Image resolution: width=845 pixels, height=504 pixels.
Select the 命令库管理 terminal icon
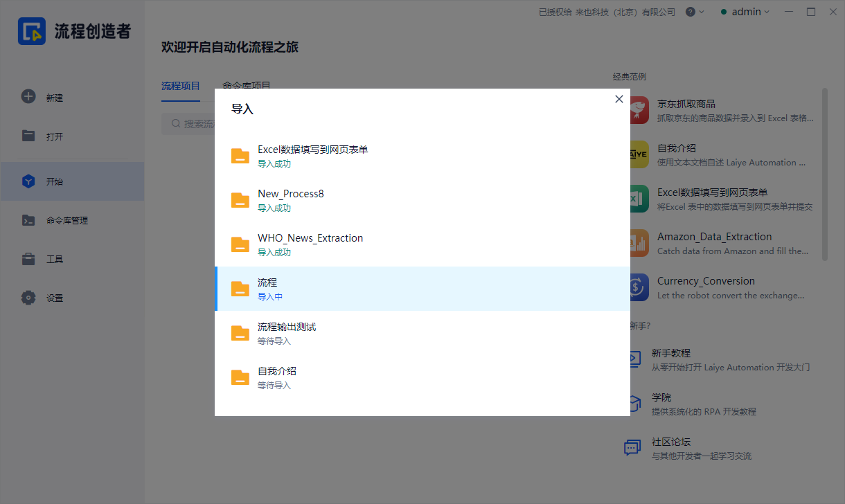tap(28, 220)
